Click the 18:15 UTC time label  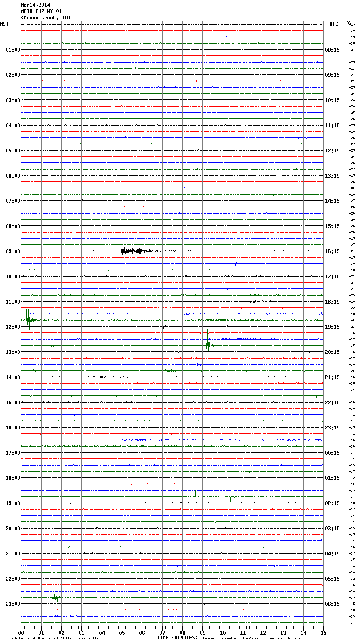click(332, 302)
